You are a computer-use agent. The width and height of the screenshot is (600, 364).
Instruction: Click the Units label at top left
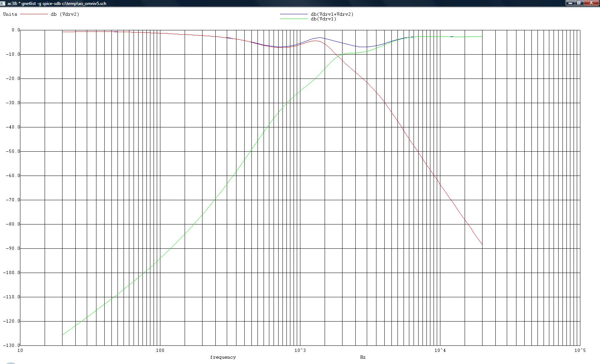(x=10, y=14)
